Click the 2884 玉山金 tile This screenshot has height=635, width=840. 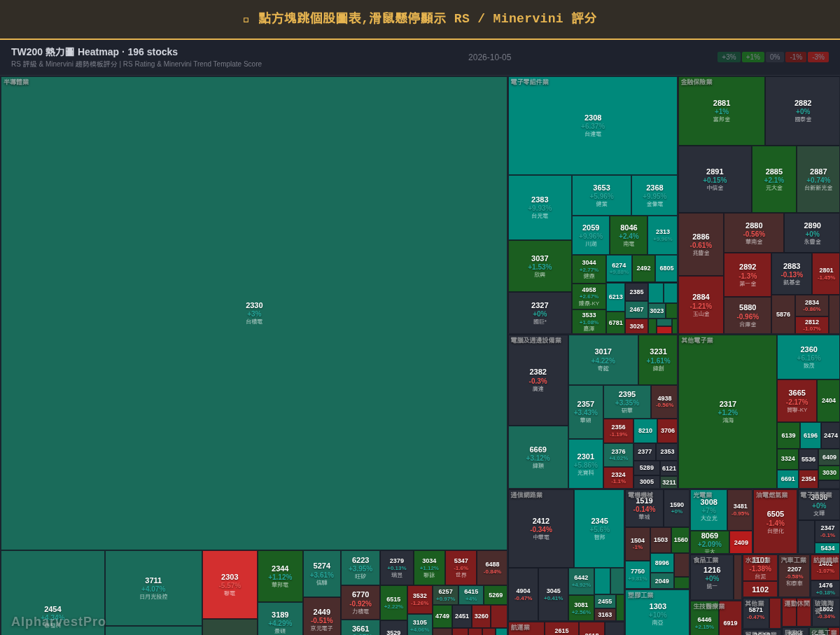(701, 305)
